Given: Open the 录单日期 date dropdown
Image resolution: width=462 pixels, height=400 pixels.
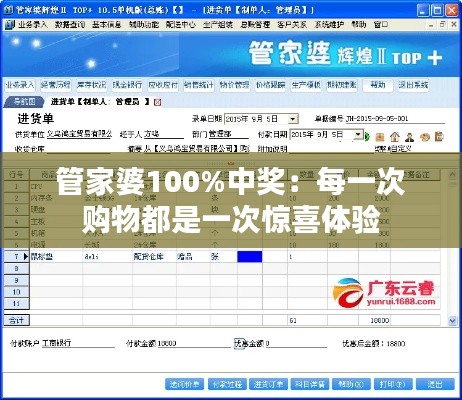Looking at the screenshot, I should point(293,119).
